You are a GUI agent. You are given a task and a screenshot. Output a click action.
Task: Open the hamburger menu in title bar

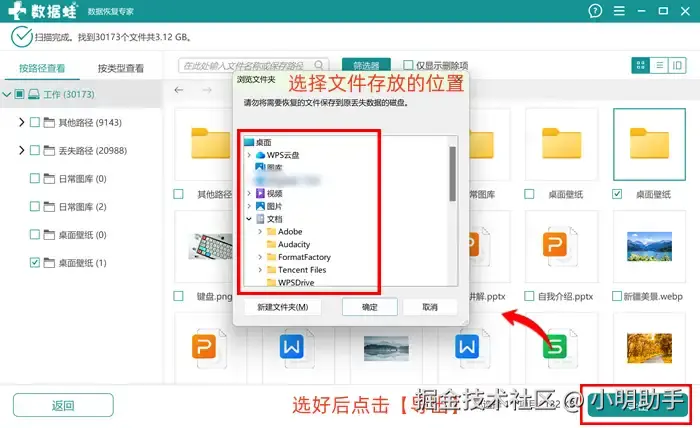619,11
